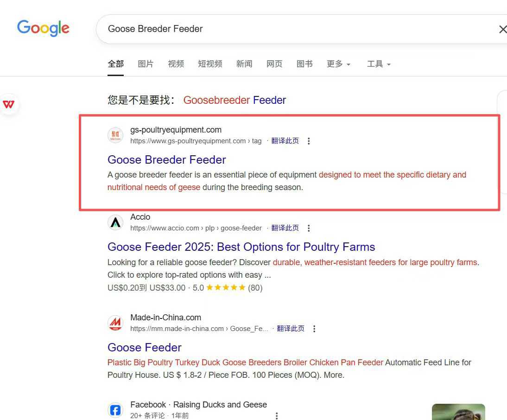The height and width of the screenshot is (420, 507).
Task: Open the Goose Breeder Feeder result title
Action: tap(166, 159)
